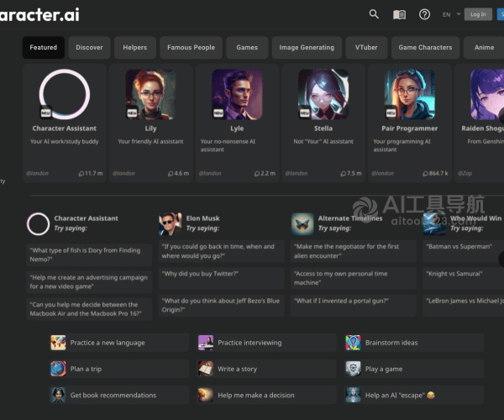Expand the EN language dropdown
This screenshot has height=420, width=504.
pyautogui.click(x=451, y=14)
